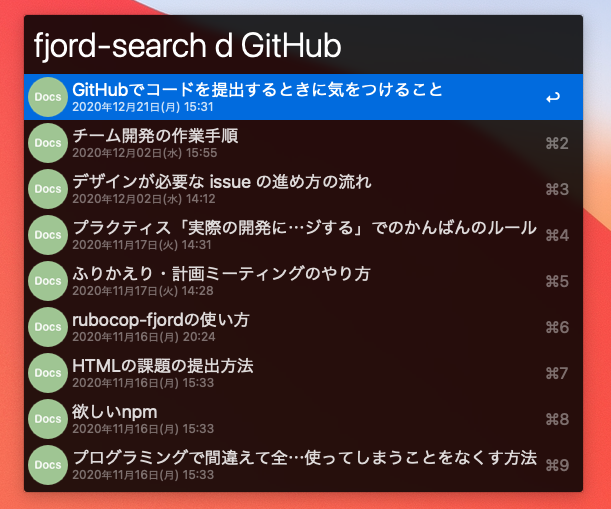This screenshot has height=509, width=611.
Task: Click the ⌘8 shortcut label
Action: pos(557,419)
